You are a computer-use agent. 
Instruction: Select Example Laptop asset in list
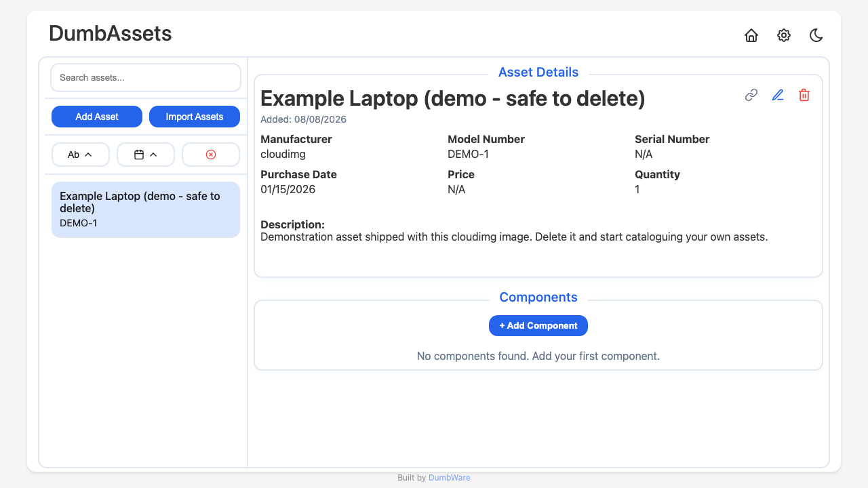146,209
